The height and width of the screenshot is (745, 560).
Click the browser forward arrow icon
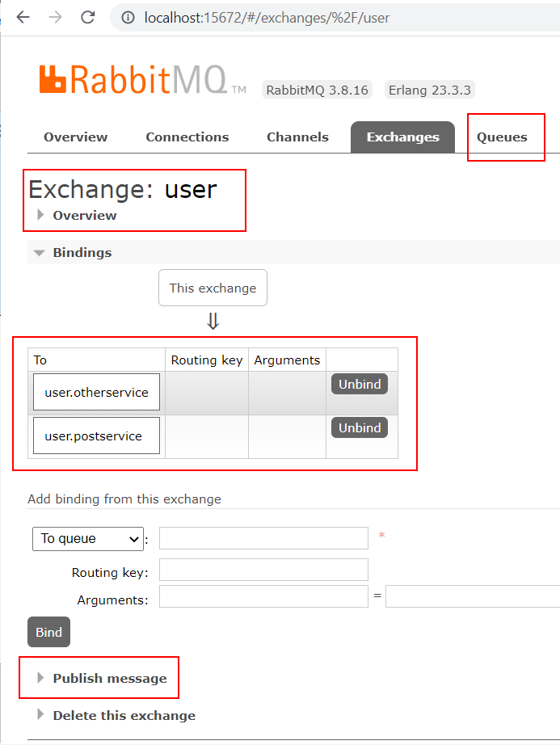[x=56, y=18]
